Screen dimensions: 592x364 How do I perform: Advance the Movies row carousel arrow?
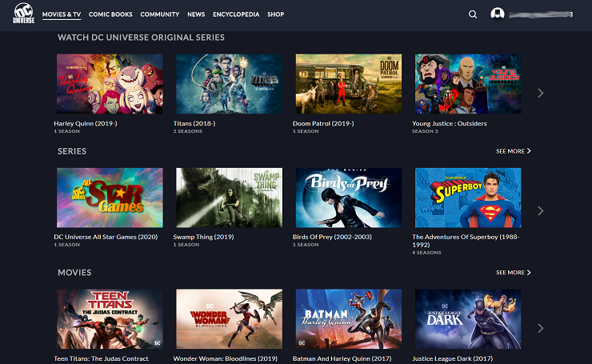(540, 328)
